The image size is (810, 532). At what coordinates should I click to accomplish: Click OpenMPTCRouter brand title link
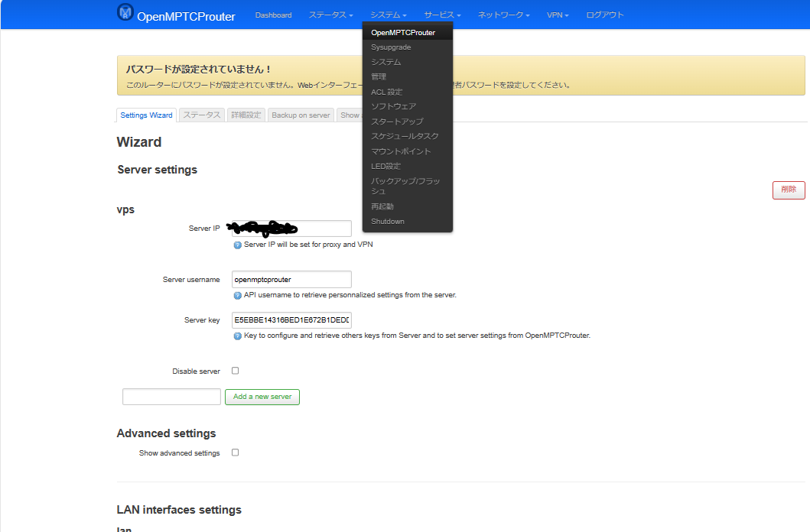(186, 17)
